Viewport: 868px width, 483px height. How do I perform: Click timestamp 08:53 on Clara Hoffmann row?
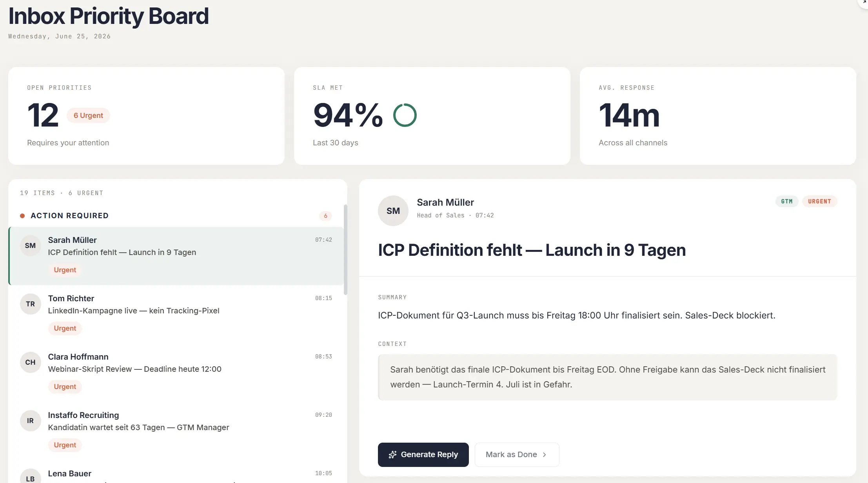(323, 356)
